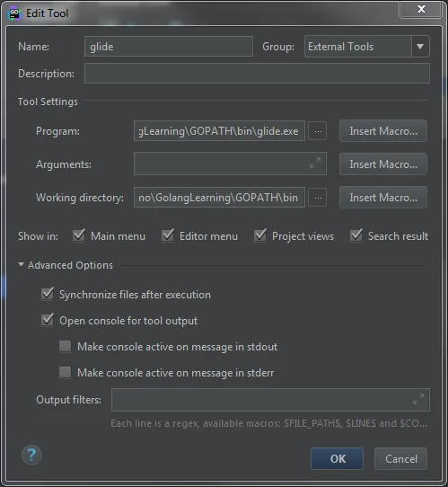This screenshot has width=448, height=487.
Task: Open the help question mark icon
Action: point(31,456)
